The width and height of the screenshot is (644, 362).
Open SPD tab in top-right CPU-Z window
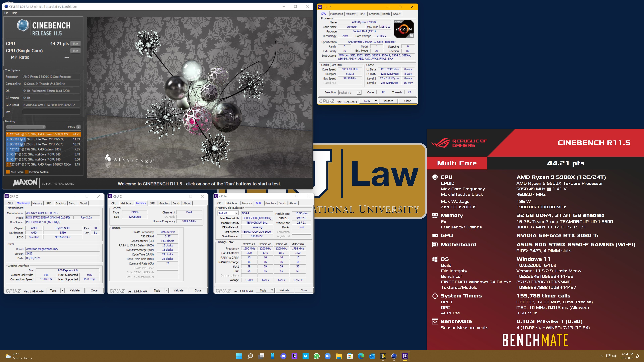pos(362,14)
